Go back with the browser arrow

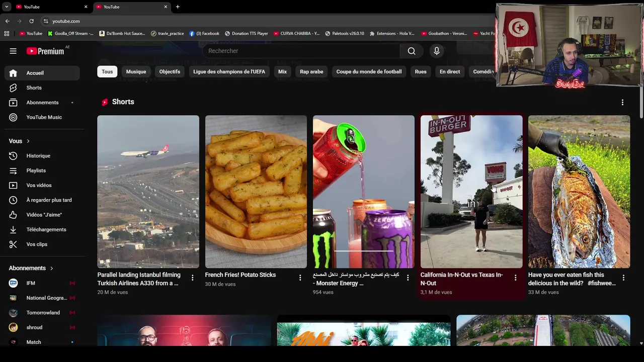coord(7,21)
